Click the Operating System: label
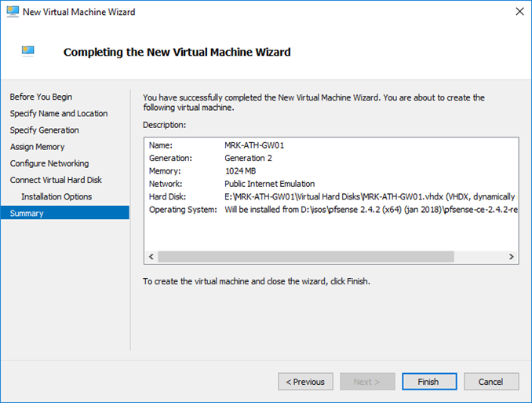 (x=183, y=210)
